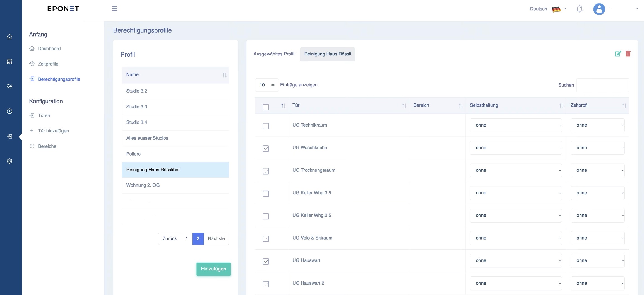
Task: Open Zeitprofil dropdown for UG Trocknungsraum
Action: [x=597, y=170]
